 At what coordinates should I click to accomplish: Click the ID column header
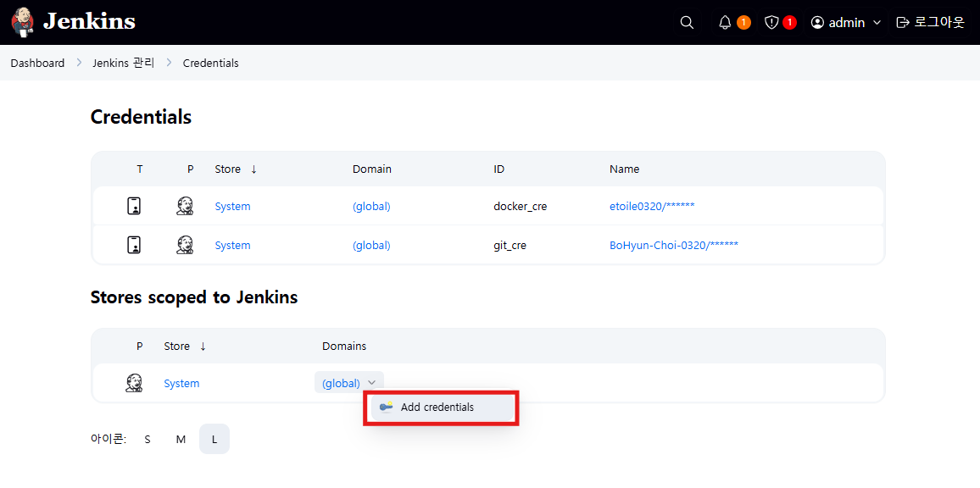click(x=498, y=169)
